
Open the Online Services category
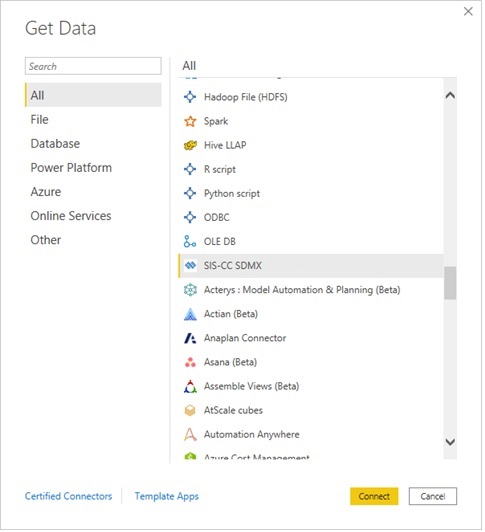pos(71,216)
